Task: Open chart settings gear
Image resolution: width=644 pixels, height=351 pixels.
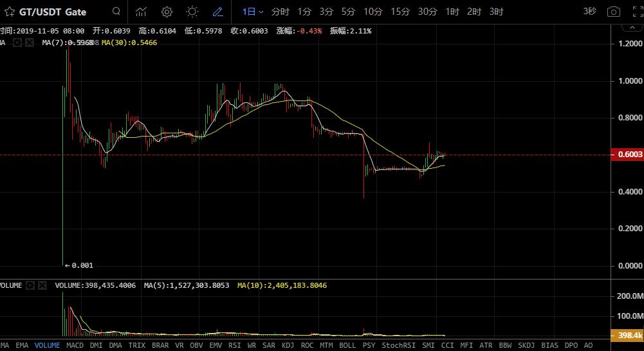Action: pos(167,12)
